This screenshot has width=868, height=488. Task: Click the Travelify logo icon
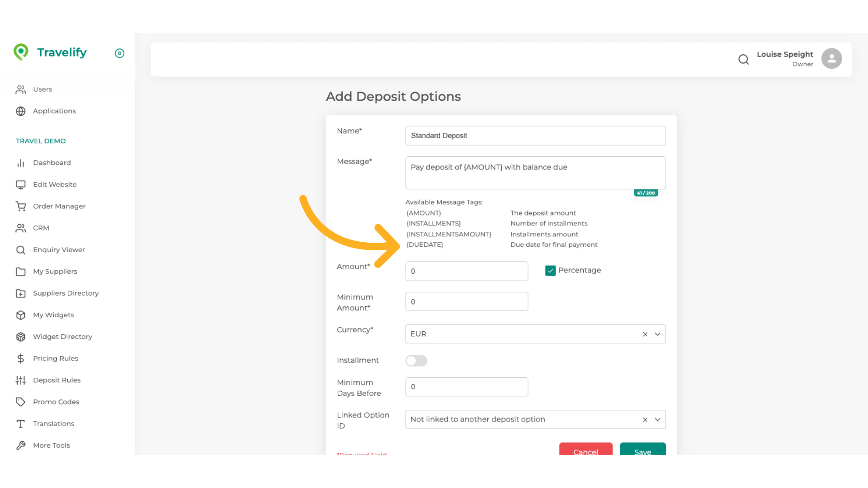coord(21,52)
